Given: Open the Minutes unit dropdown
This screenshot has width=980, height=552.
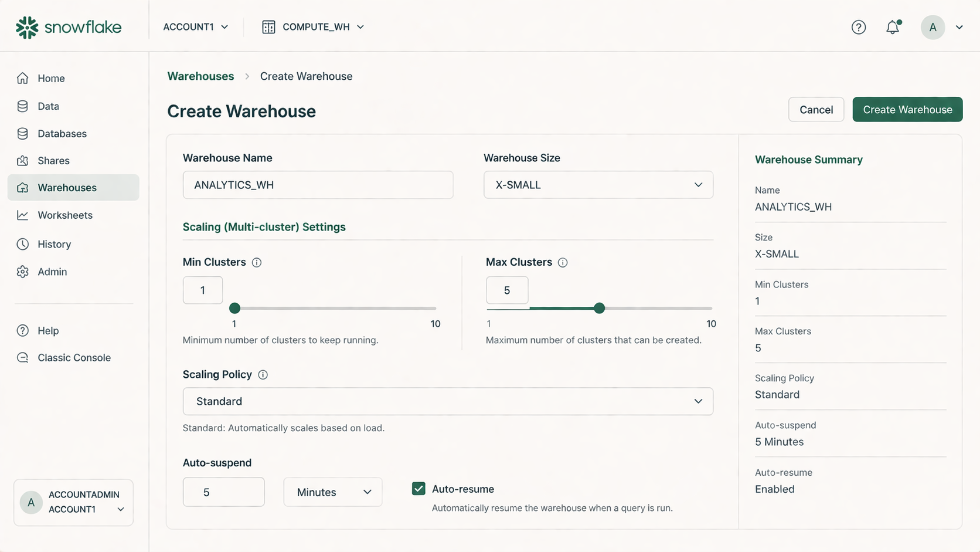Looking at the screenshot, I should tap(333, 492).
